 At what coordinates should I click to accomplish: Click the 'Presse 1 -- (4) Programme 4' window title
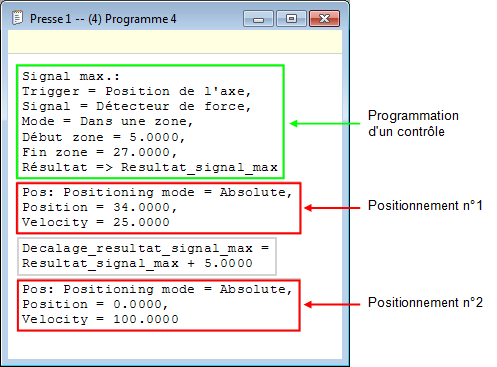coord(103,19)
